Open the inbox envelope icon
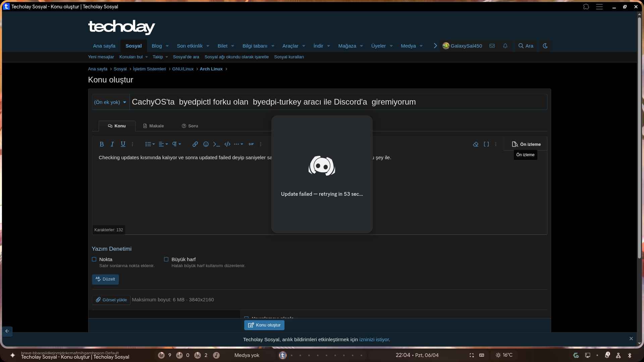644x362 pixels. pos(492,46)
